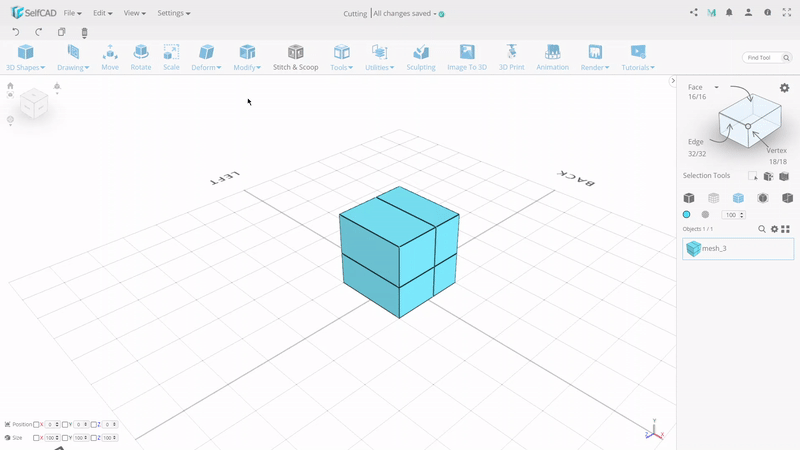Click the Cutting project name
This screenshot has height=450, width=800.
(355, 14)
